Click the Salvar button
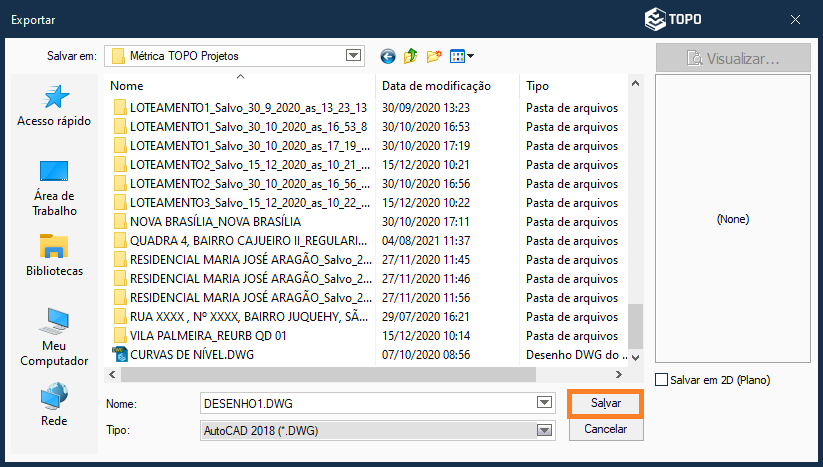Image resolution: width=823 pixels, height=467 pixels. pos(605,403)
